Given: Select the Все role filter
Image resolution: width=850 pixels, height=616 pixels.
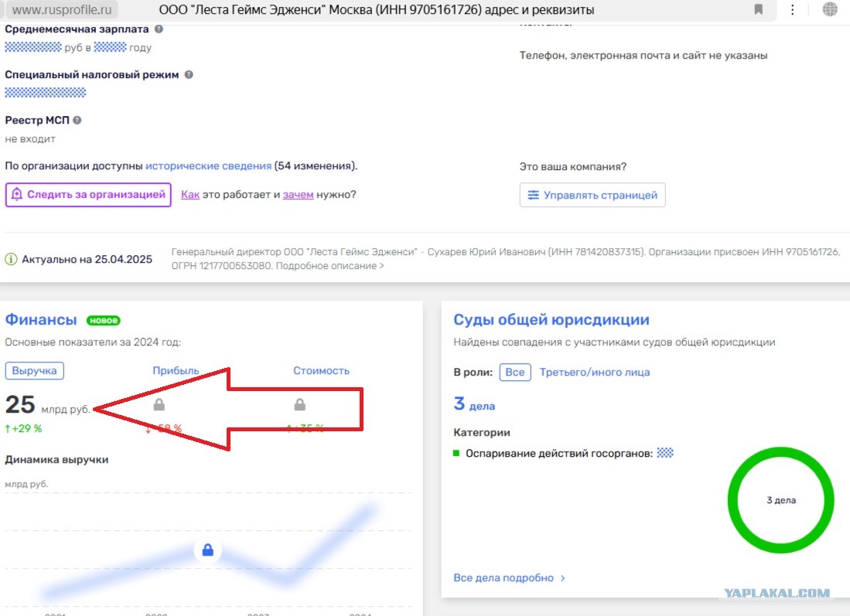Looking at the screenshot, I should click(515, 373).
